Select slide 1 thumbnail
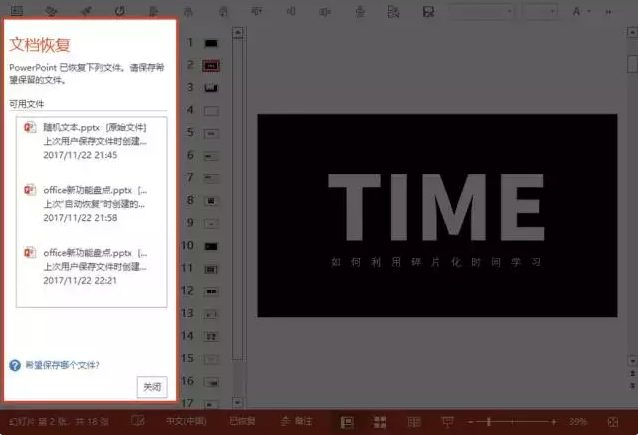The height and width of the screenshot is (435, 638). (211, 44)
